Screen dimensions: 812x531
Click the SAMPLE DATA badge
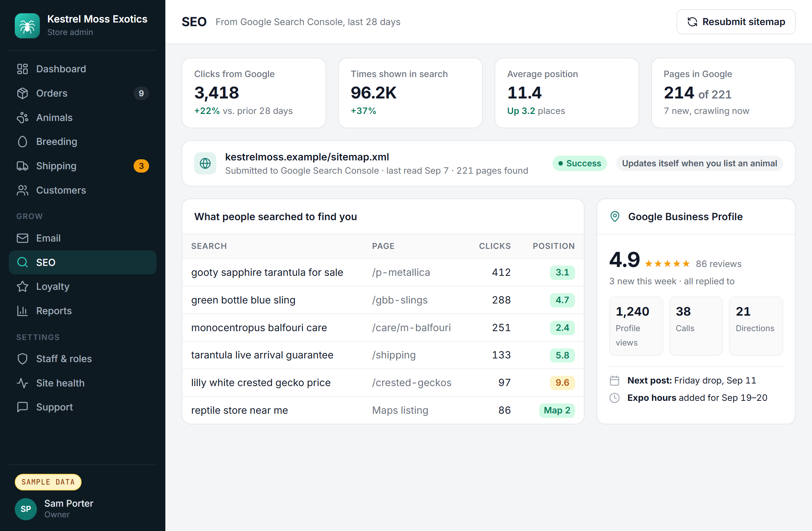coord(48,482)
